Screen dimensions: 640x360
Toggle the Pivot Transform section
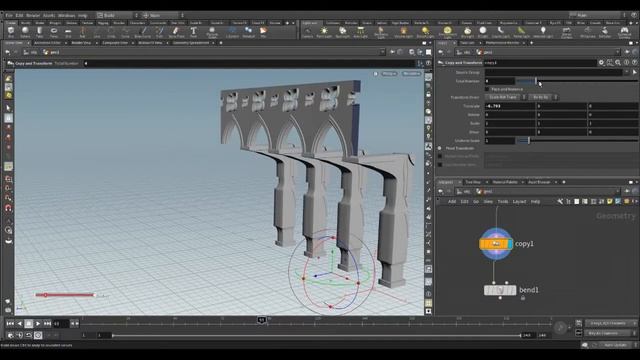click(x=440, y=148)
